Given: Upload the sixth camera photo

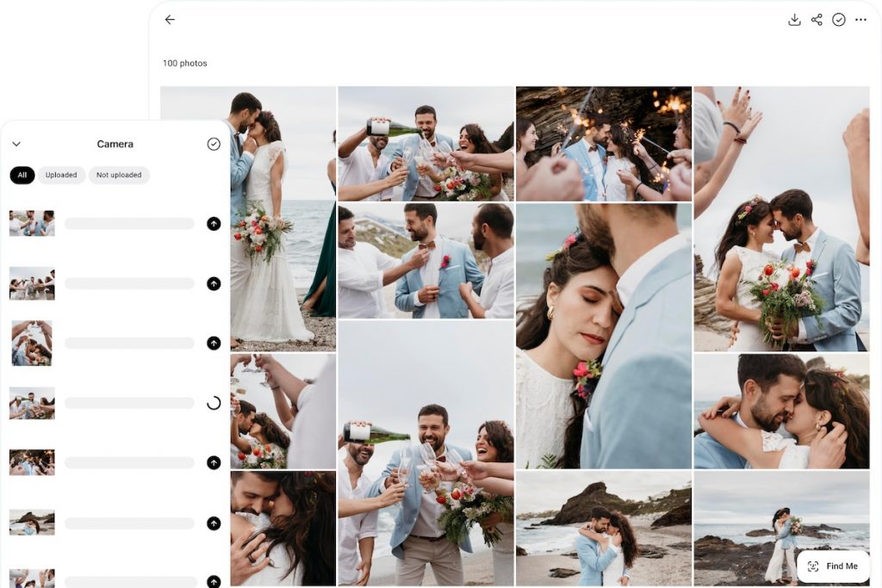Looking at the screenshot, I should 214,523.
